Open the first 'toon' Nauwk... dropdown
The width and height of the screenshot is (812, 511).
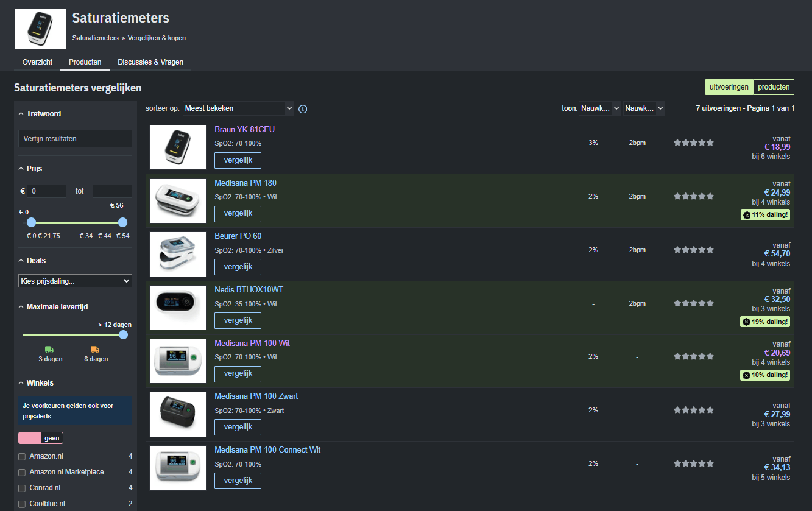[x=599, y=108]
